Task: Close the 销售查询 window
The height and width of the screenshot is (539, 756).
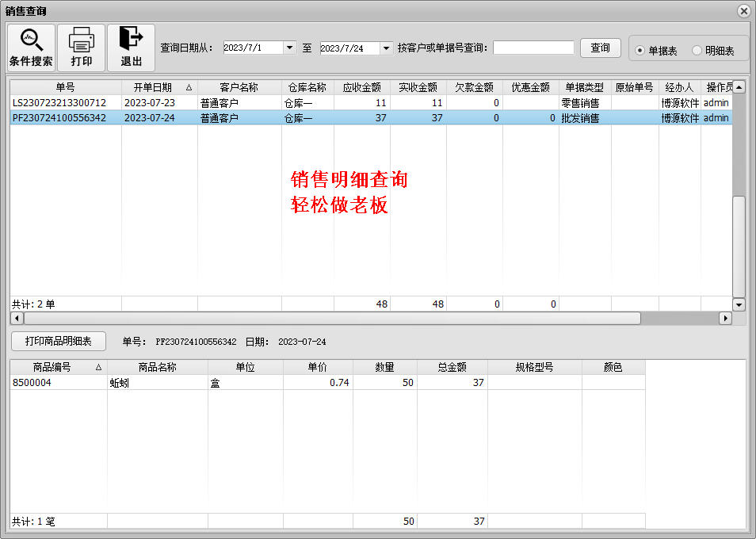Action: click(743, 11)
